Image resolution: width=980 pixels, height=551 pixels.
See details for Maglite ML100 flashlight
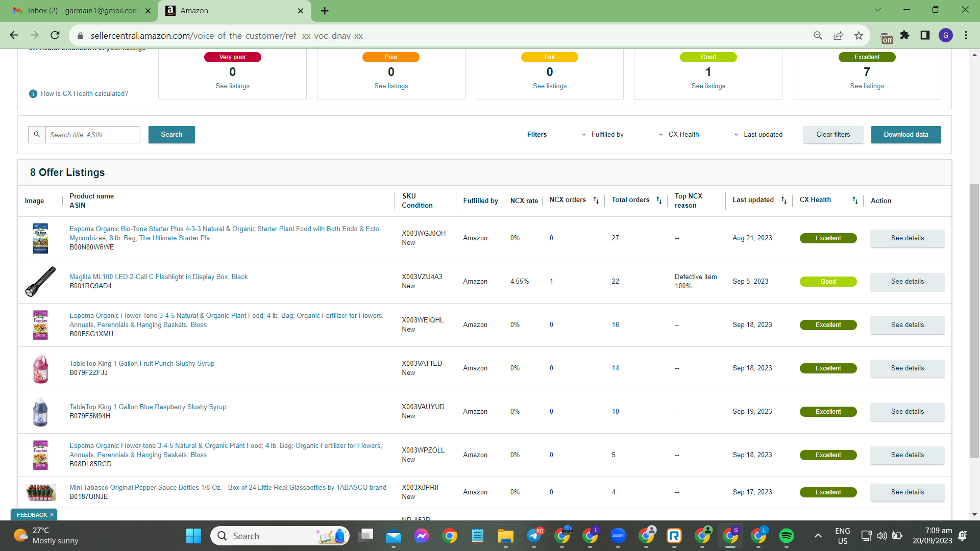tap(908, 282)
